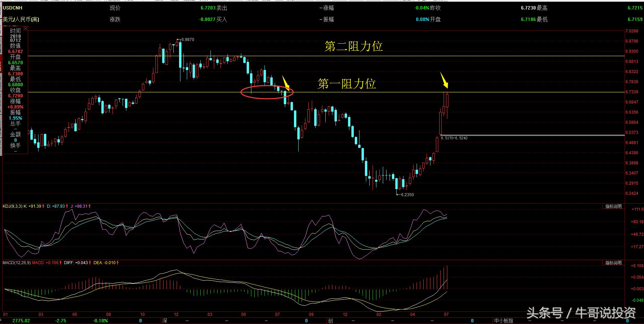Click the day high value 6.7215
This screenshot has width=644, height=324.
tap(635, 8)
